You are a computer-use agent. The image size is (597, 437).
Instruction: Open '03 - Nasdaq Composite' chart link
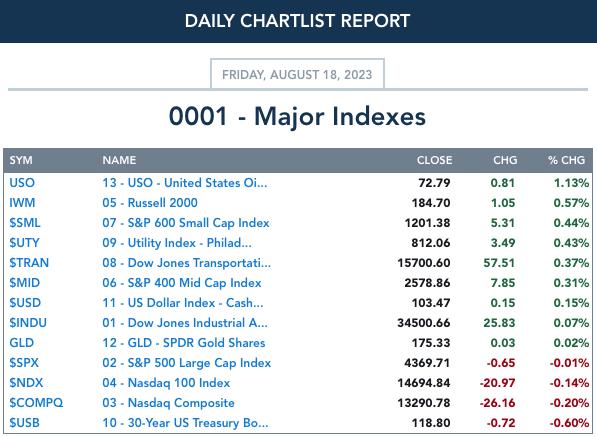(168, 403)
